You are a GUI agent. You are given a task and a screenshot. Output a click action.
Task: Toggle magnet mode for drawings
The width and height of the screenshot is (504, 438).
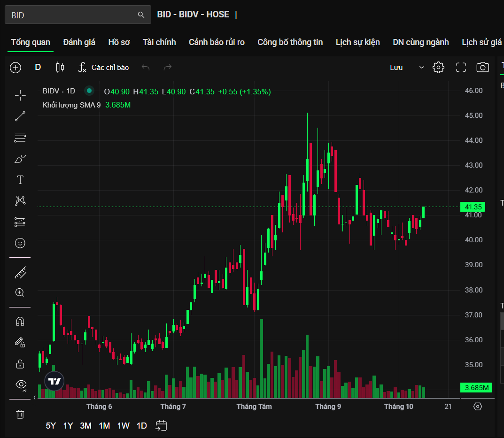point(20,322)
